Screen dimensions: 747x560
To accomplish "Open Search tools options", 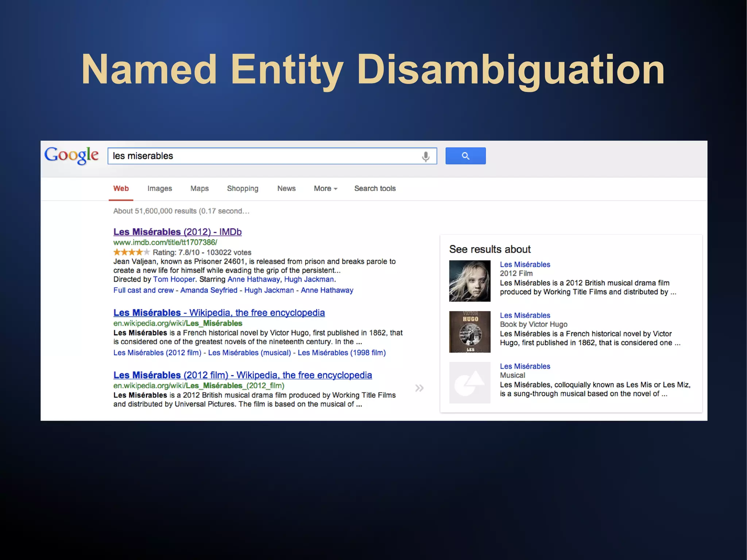I will coord(375,189).
